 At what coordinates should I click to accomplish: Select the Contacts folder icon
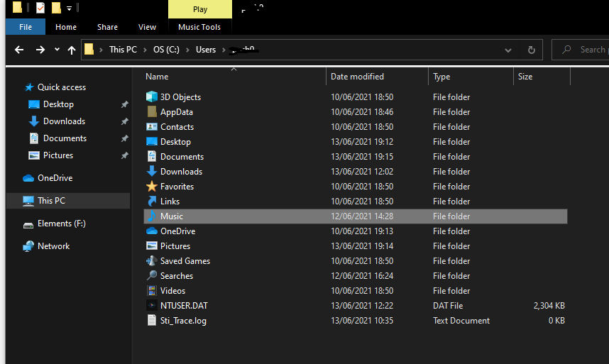click(x=152, y=127)
